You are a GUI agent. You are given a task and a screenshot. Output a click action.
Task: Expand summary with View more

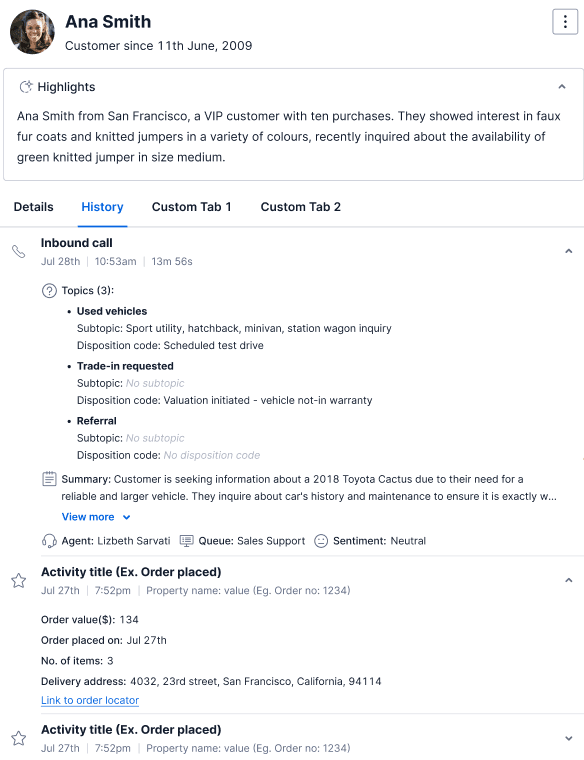click(x=96, y=517)
